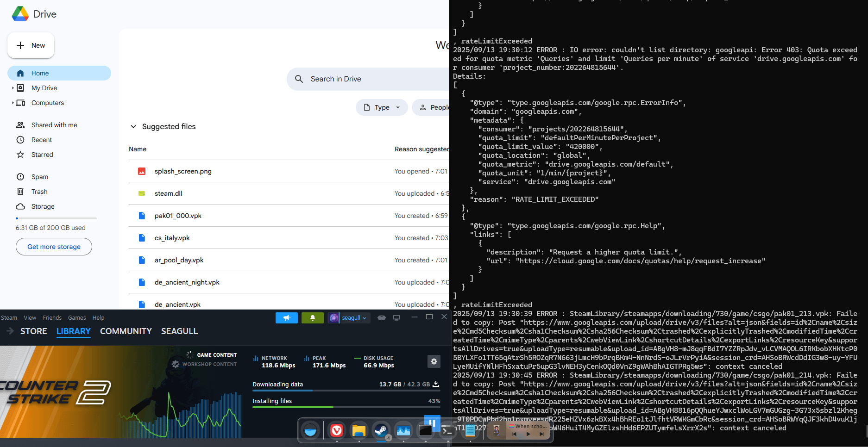Viewport: 868px width, 447px height.
Task: Click the splash_screen.png image file icon
Action: 142,171
